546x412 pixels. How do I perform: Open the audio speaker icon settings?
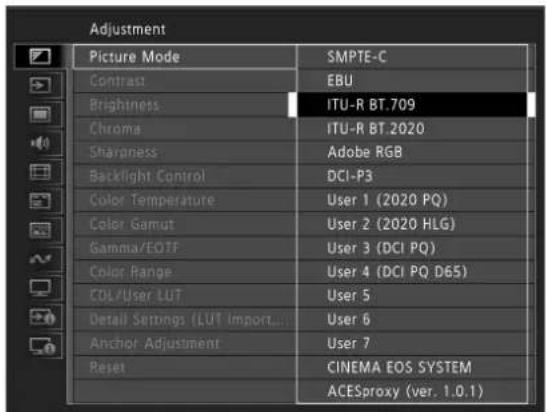click(x=40, y=143)
